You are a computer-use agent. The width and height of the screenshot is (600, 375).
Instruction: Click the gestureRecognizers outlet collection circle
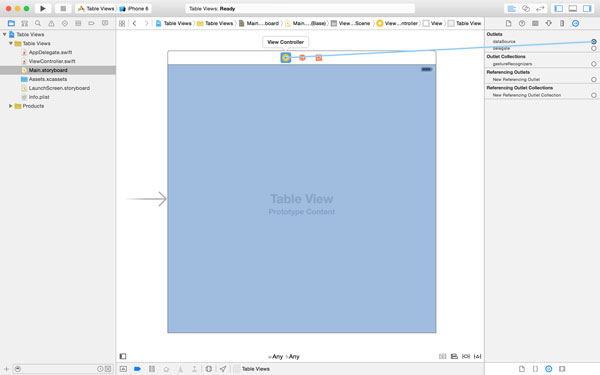pos(593,64)
